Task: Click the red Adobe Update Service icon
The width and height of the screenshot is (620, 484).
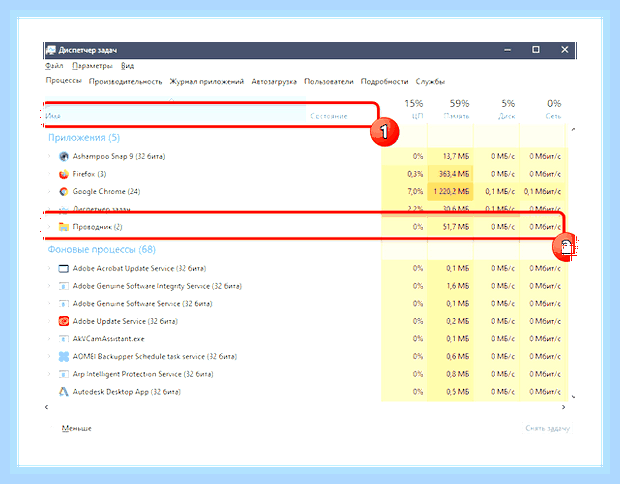Action: coord(64,321)
